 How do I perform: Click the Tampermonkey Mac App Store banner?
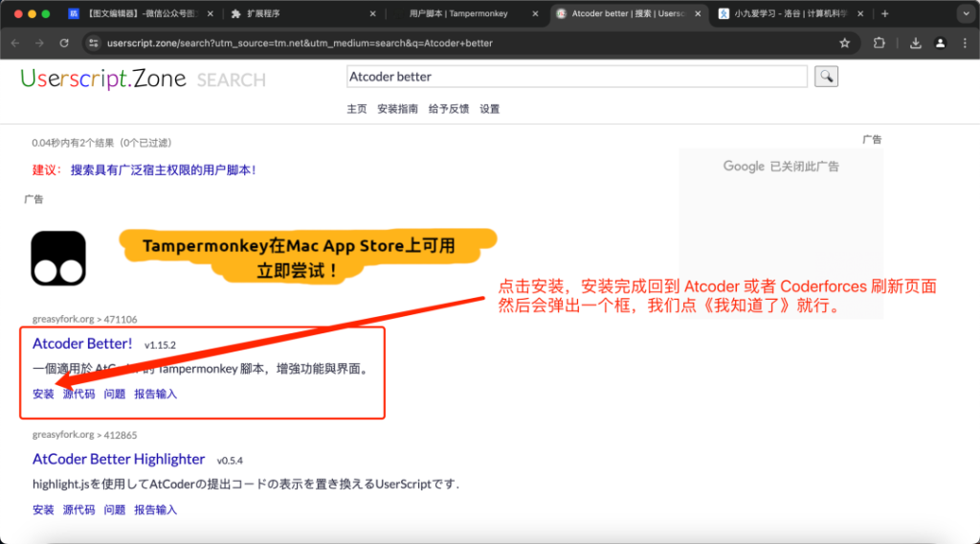pos(307,257)
